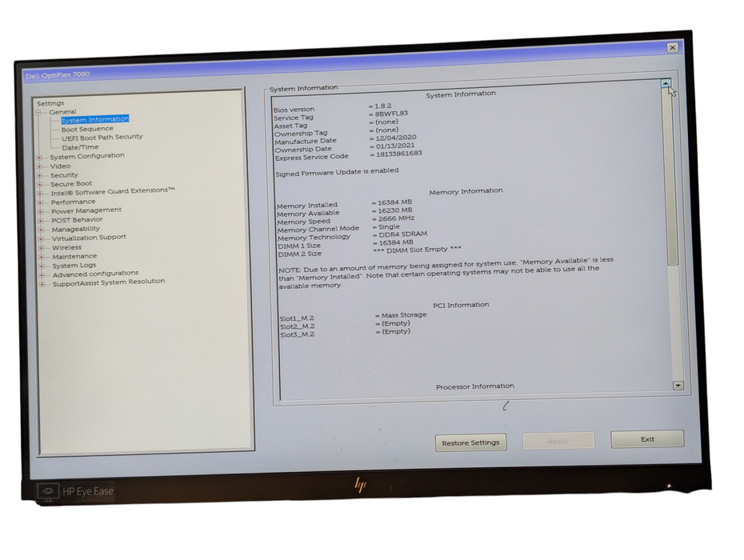The width and height of the screenshot is (744, 560).
Task: Select Security category label
Action: [x=64, y=175]
